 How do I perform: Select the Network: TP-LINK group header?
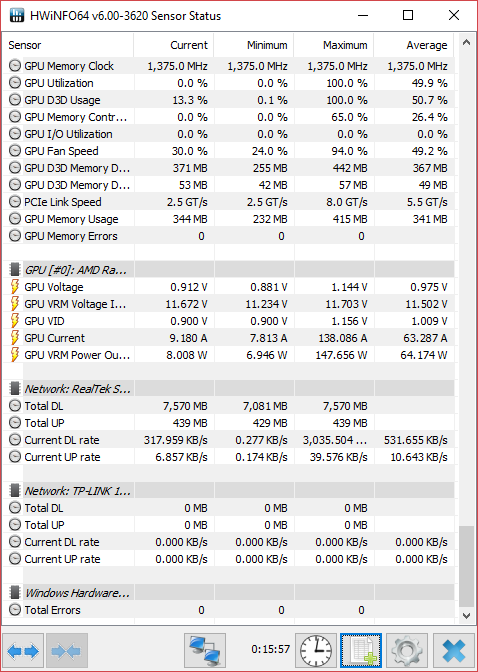[229, 491]
